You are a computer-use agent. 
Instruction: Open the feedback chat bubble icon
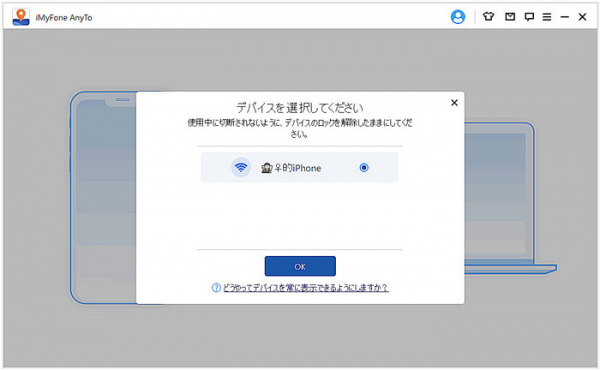529,17
